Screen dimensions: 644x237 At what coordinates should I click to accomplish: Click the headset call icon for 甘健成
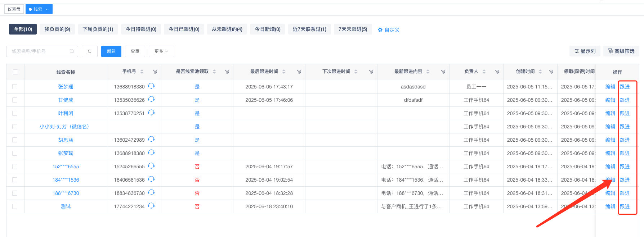pyautogui.click(x=151, y=99)
